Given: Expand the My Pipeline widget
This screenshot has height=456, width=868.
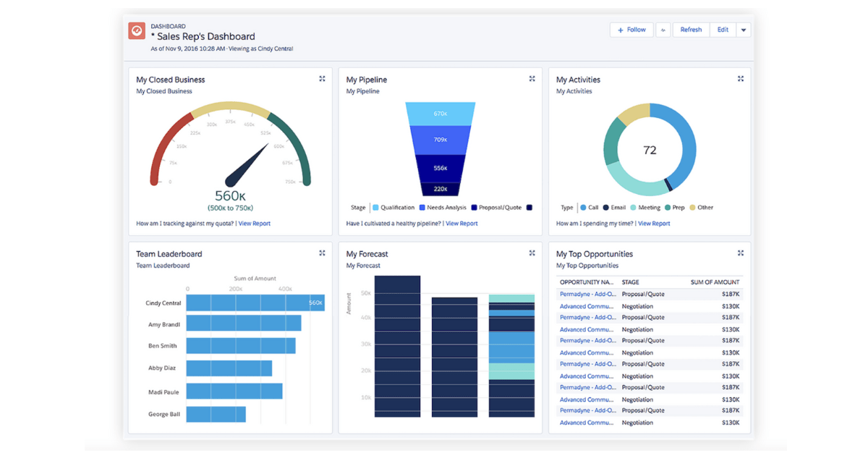Looking at the screenshot, I should (532, 79).
